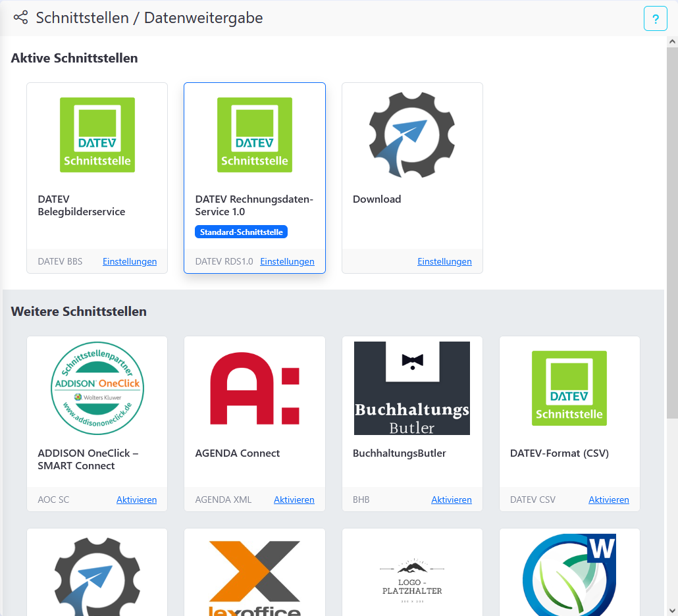Select the DATEV Belegbilderservice logo
The image size is (678, 616).
(97, 135)
